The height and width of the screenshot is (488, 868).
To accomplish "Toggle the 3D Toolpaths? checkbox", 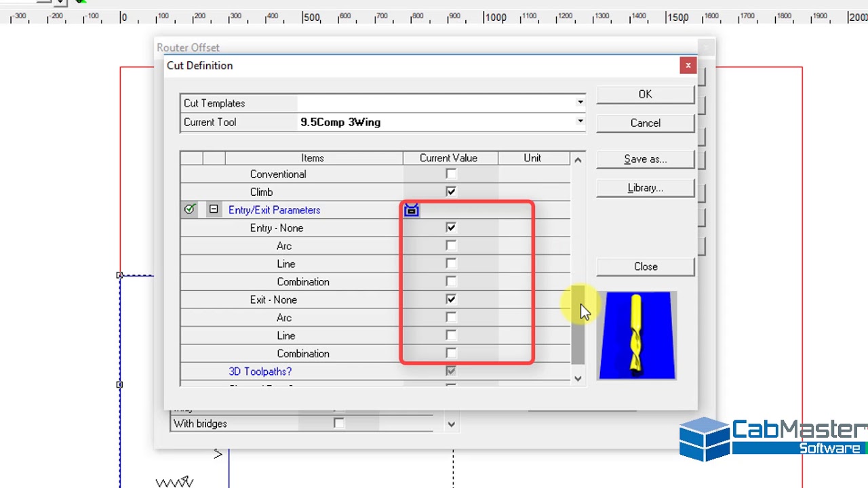I will click(451, 371).
